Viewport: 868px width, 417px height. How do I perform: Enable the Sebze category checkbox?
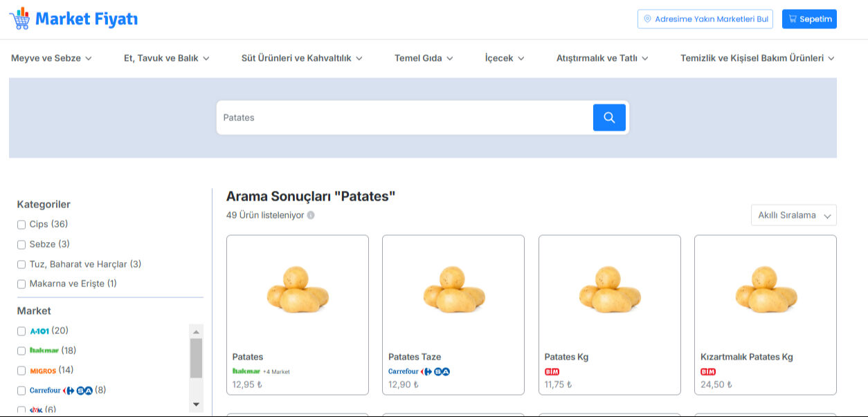click(x=21, y=245)
